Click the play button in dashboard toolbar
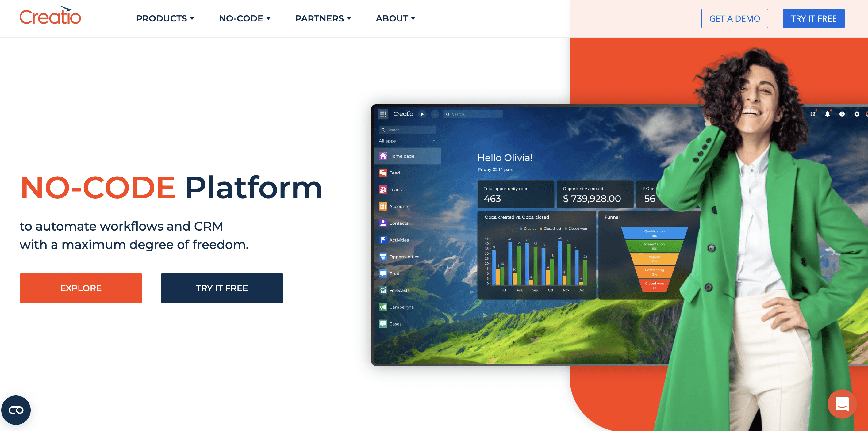This screenshot has height=431, width=868. (422, 114)
